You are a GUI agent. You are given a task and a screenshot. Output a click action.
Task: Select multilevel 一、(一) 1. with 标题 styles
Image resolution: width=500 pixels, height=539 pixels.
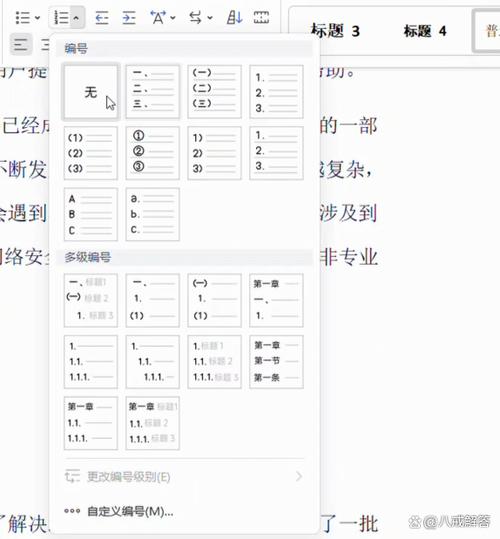(91, 300)
